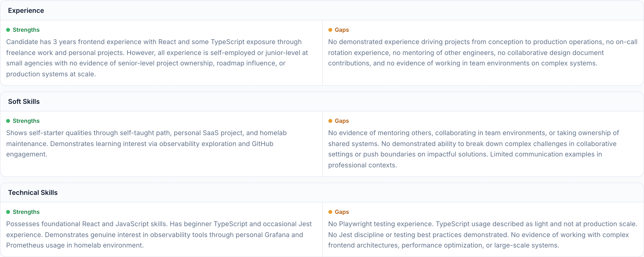Click the orange dot beside Soft Skills Gaps
Viewport: 644px width, 257px height.
tap(330, 121)
